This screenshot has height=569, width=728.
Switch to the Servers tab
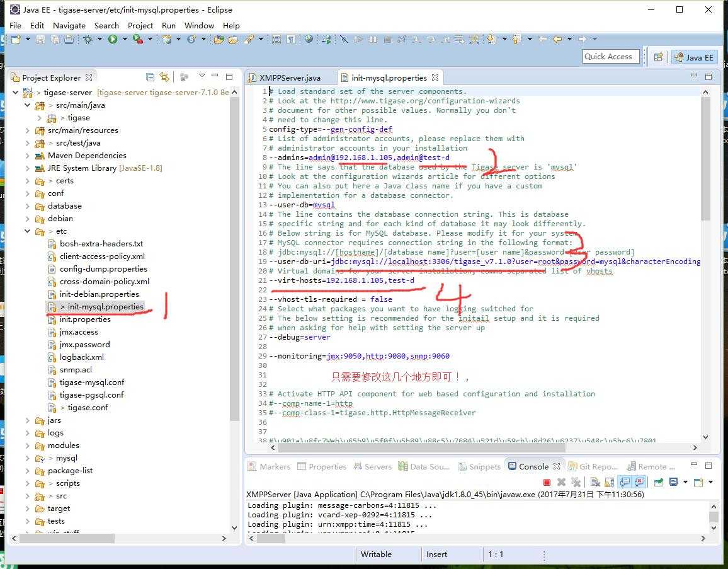(x=372, y=466)
